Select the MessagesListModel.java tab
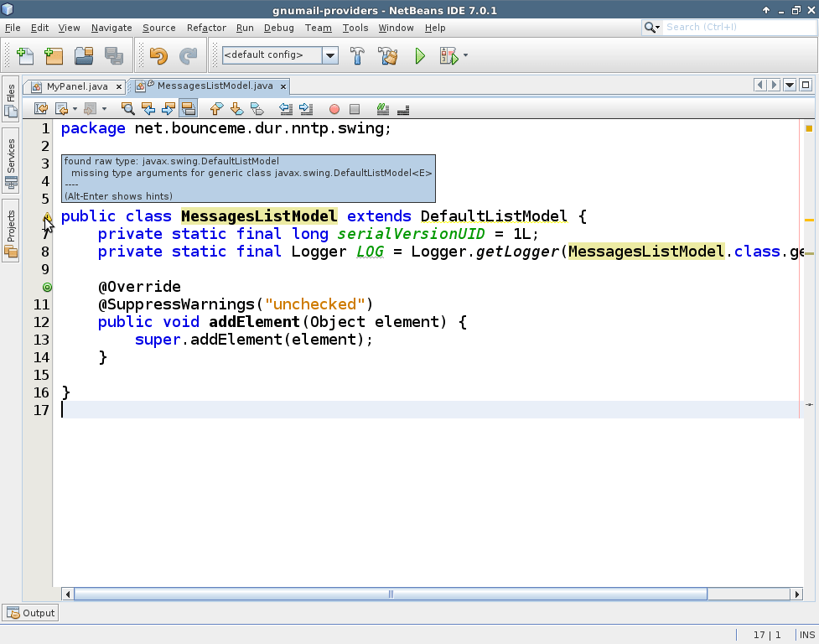The image size is (819, 644). click(x=215, y=86)
